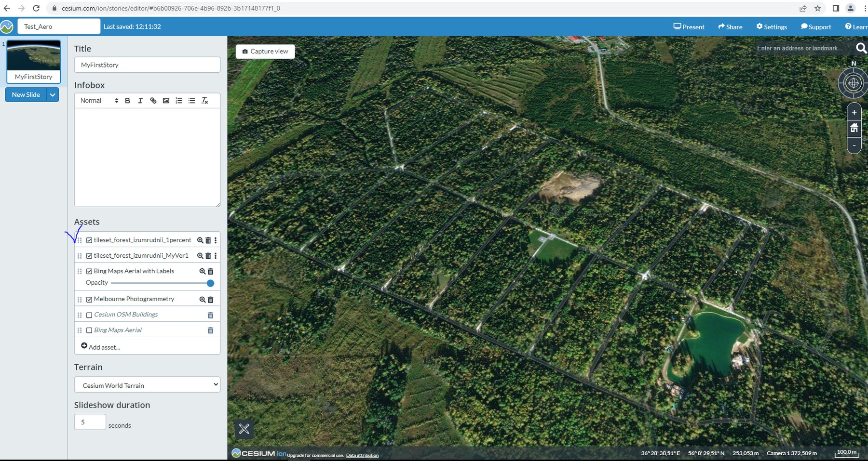Open the Normal text style dropdown
Viewport: 868px width, 461px height.
pyautogui.click(x=99, y=101)
